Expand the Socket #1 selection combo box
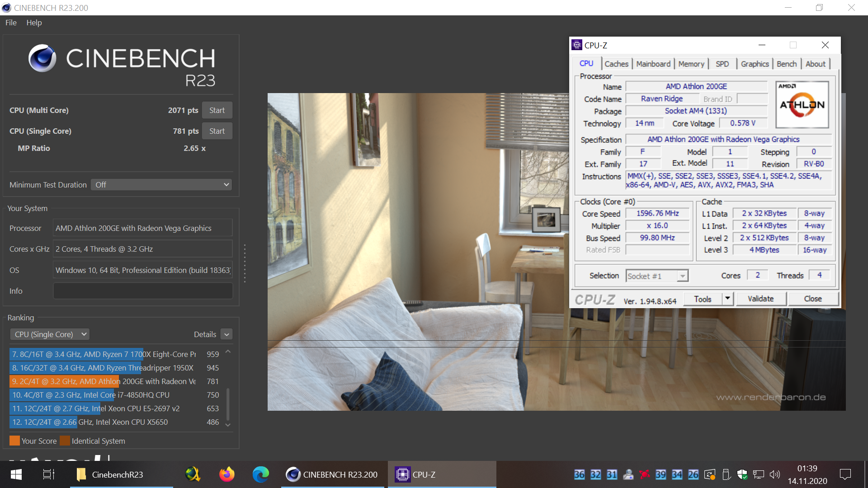Image resolution: width=868 pixels, height=488 pixels. coord(683,276)
